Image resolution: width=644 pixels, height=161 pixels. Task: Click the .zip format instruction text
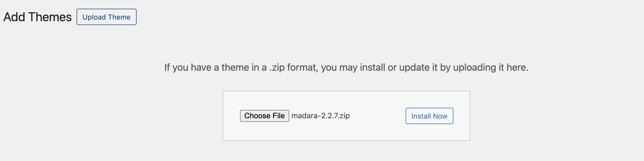coord(346,67)
